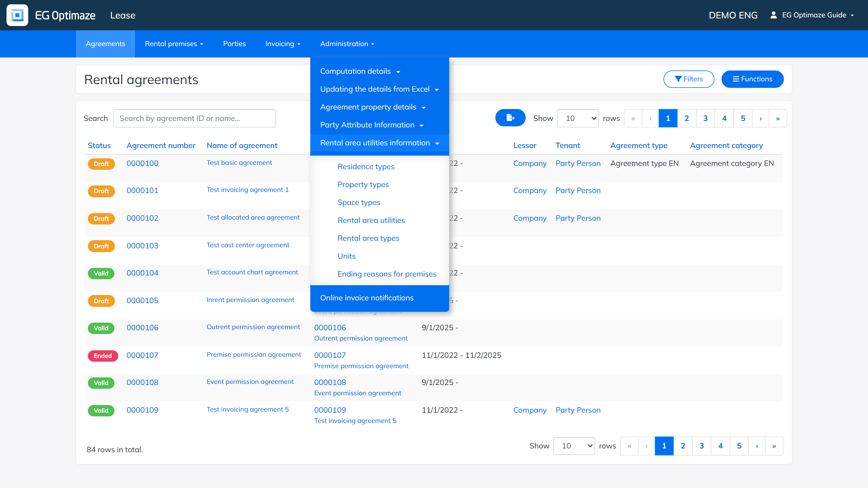Sort by Lessor column header

tap(525, 146)
